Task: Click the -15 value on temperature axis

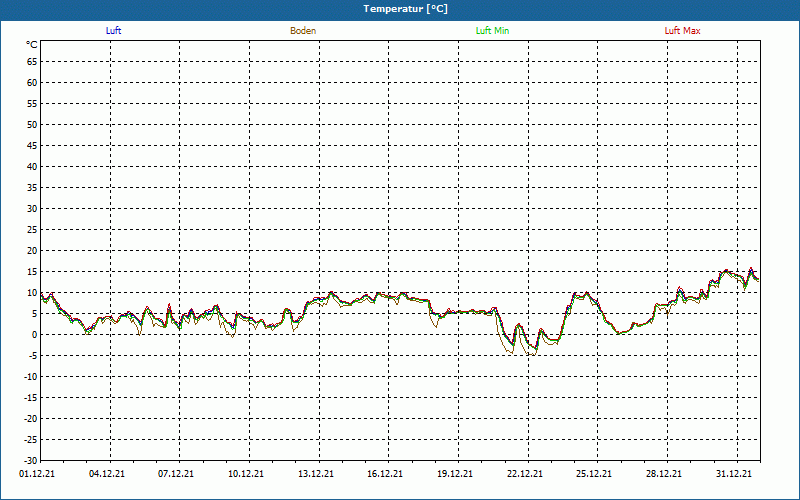Action: (31, 397)
